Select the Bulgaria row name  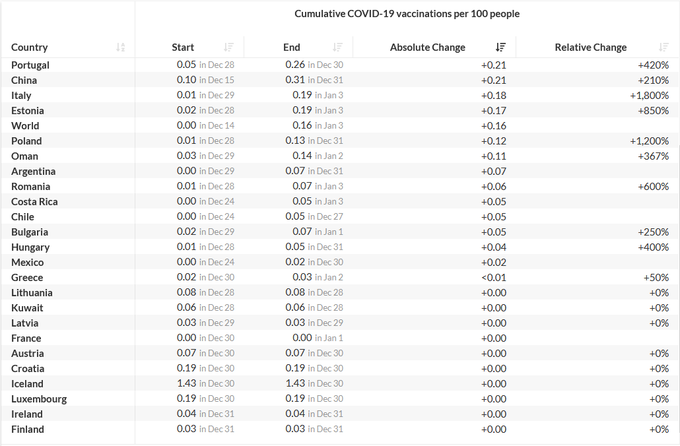coord(29,232)
